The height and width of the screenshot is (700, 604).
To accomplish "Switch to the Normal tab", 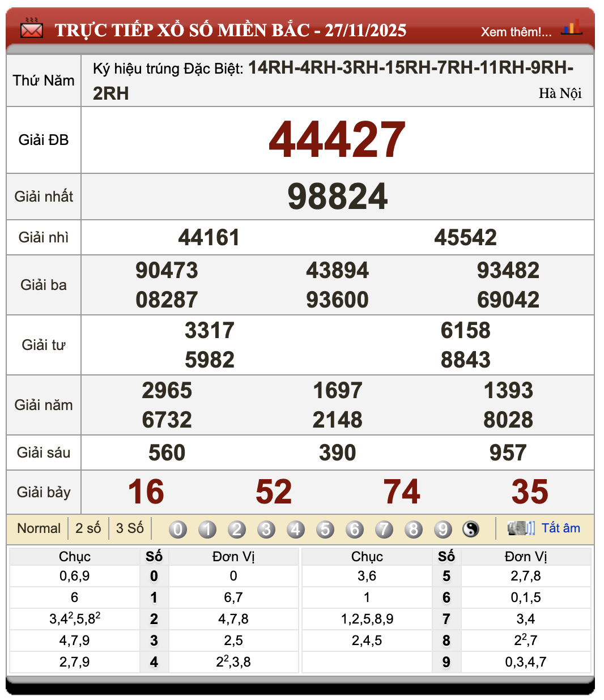I will (39, 528).
